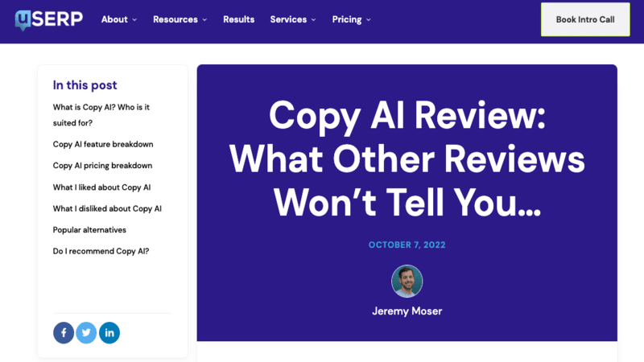Share post on LinkedIn icon
Viewport: 644px width, 362px height.
pyautogui.click(x=109, y=332)
